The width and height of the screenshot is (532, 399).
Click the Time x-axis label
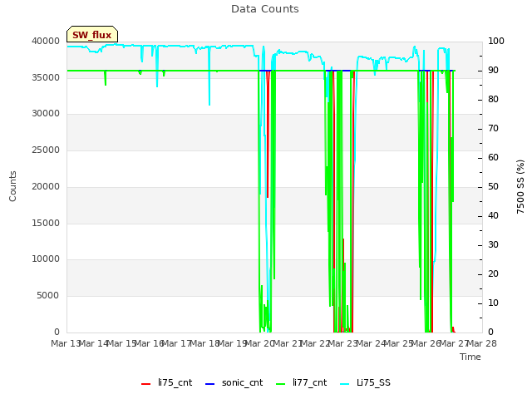[470, 357]
